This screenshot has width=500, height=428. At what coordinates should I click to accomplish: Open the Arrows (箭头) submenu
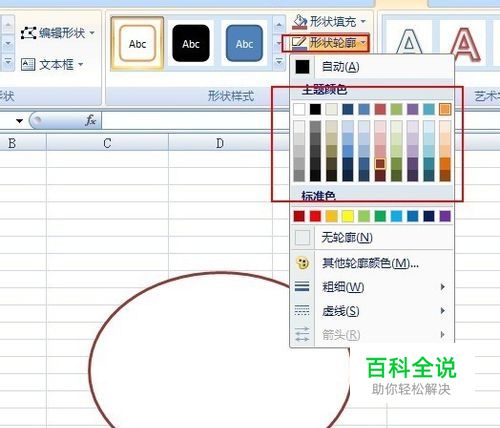pos(372,334)
